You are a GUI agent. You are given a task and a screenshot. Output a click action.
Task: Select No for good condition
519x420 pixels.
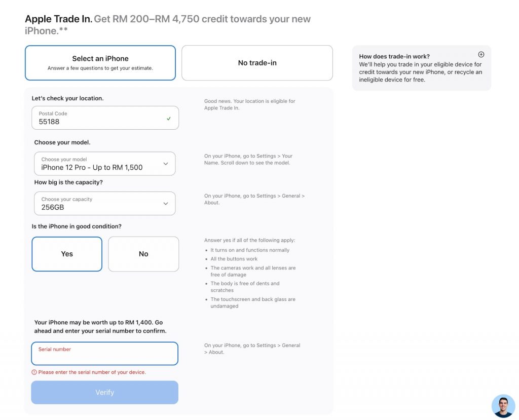point(143,254)
